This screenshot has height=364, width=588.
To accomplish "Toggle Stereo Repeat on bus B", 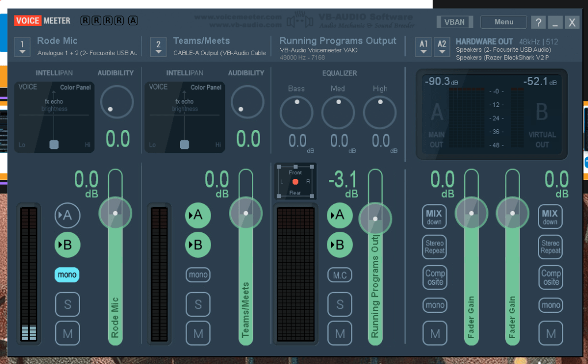I will pyautogui.click(x=550, y=247).
